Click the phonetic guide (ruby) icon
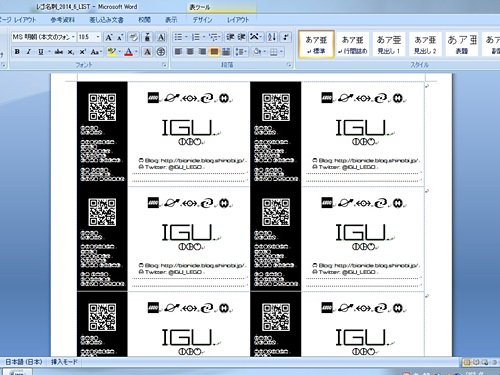Viewport: 500px width, 375px height. click(147, 37)
